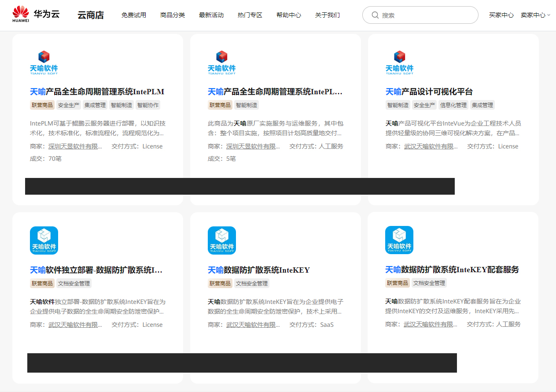Click the blue 天喻软件 logo on the InteKEY配套服务 card

399,240
